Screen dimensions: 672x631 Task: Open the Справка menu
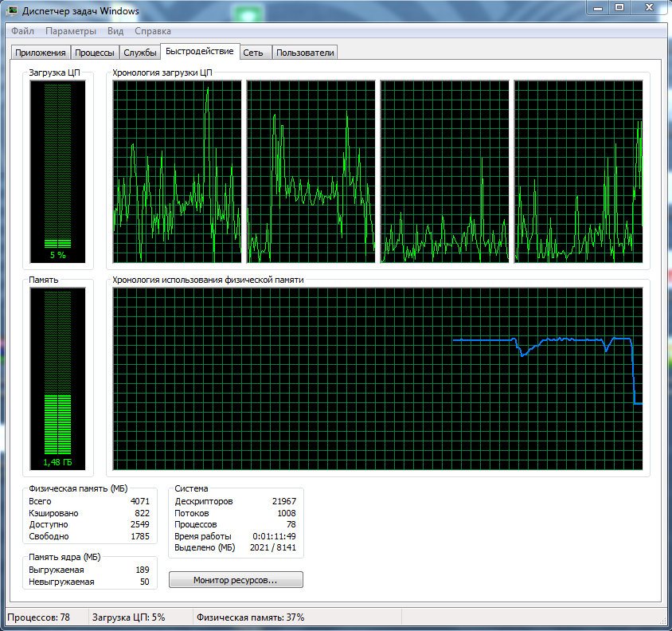click(x=153, y=31)
